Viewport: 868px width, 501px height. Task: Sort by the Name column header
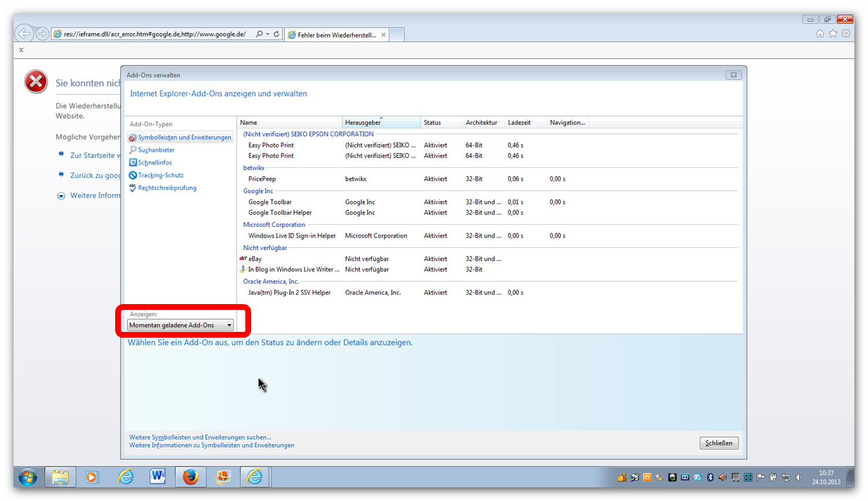(289, 123)
